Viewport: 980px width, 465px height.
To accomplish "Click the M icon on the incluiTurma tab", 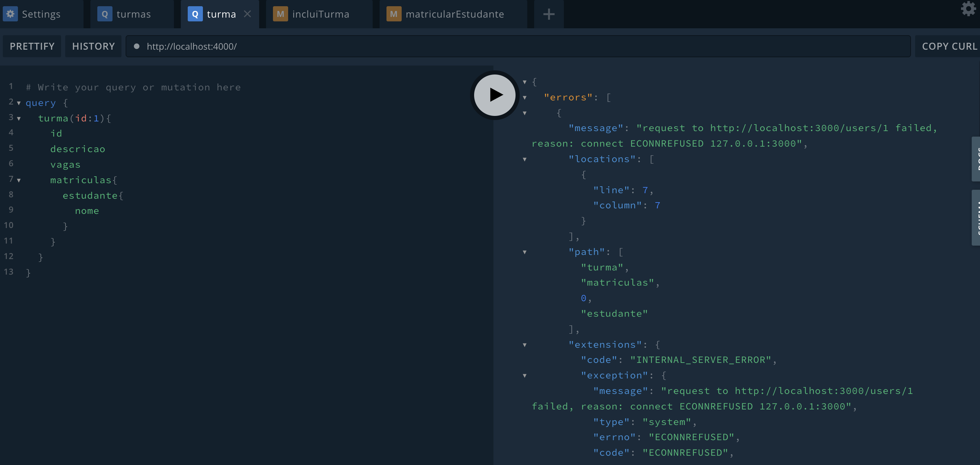I will tap(281, 14).
